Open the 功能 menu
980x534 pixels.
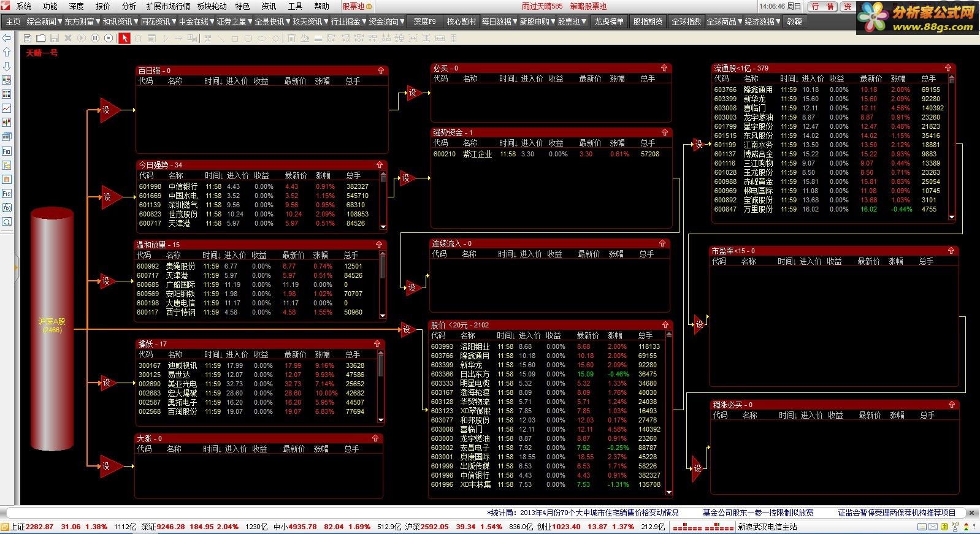50,6
